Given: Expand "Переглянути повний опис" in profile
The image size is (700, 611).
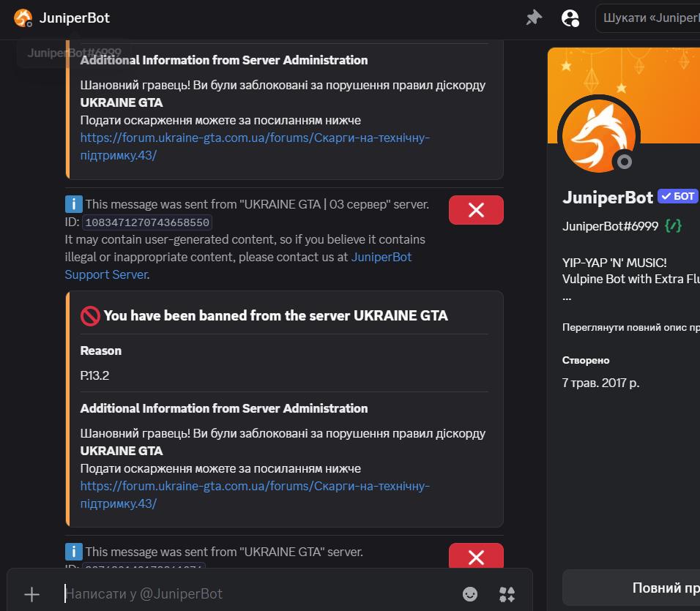Looking at the screenshot, I should pos(630,327).
